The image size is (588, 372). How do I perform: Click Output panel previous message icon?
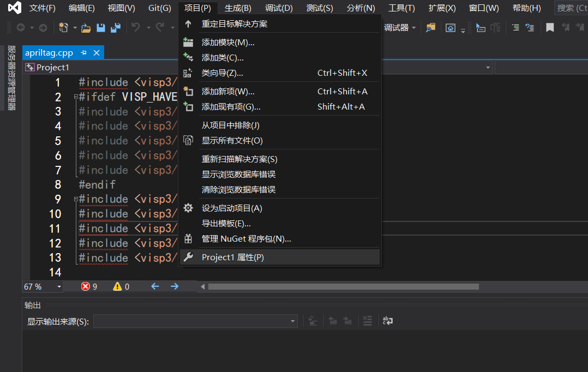click(x=333, y=321)
